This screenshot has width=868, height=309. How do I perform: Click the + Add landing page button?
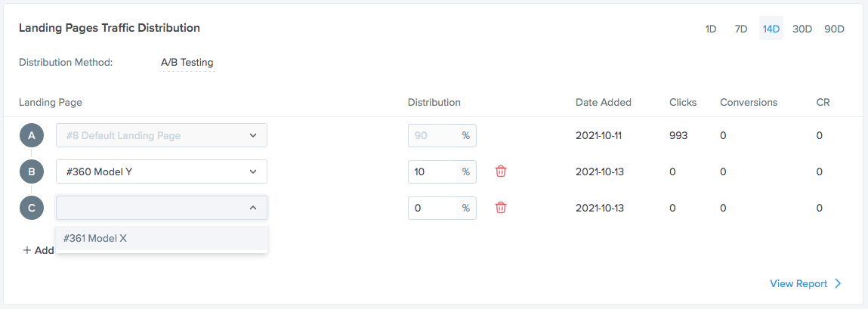click(x=39, y=250)
